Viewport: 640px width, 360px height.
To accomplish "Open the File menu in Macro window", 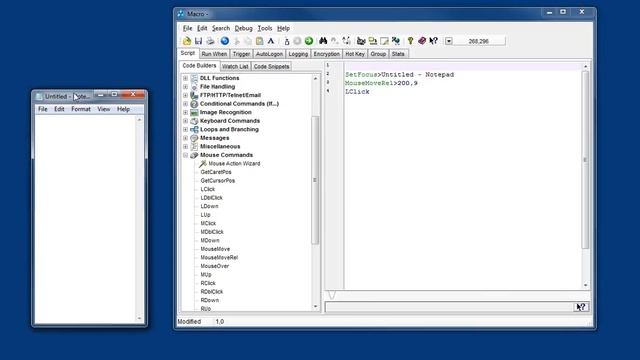I will point(187,28).
